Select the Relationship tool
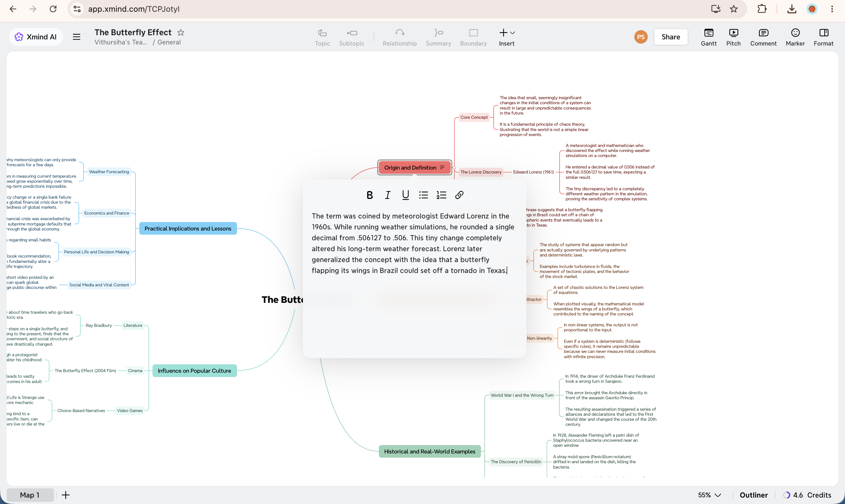 [x=400, y=37]
